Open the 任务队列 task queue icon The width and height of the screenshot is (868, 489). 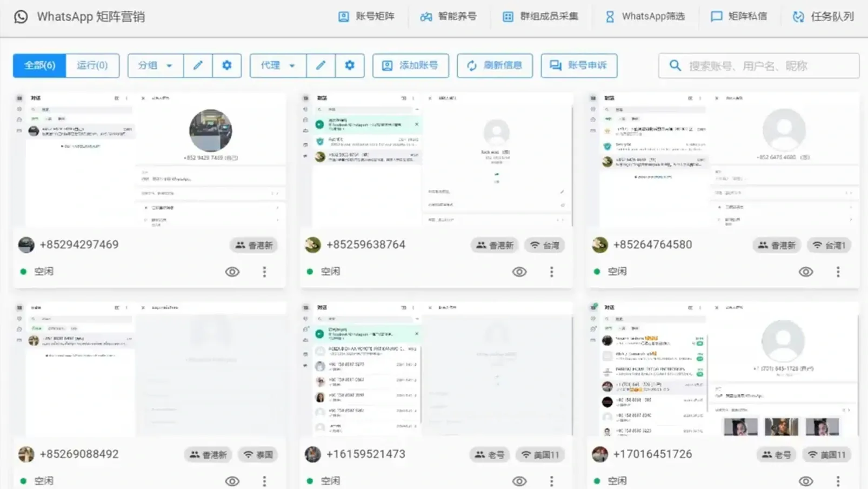[x=798, y=16]
